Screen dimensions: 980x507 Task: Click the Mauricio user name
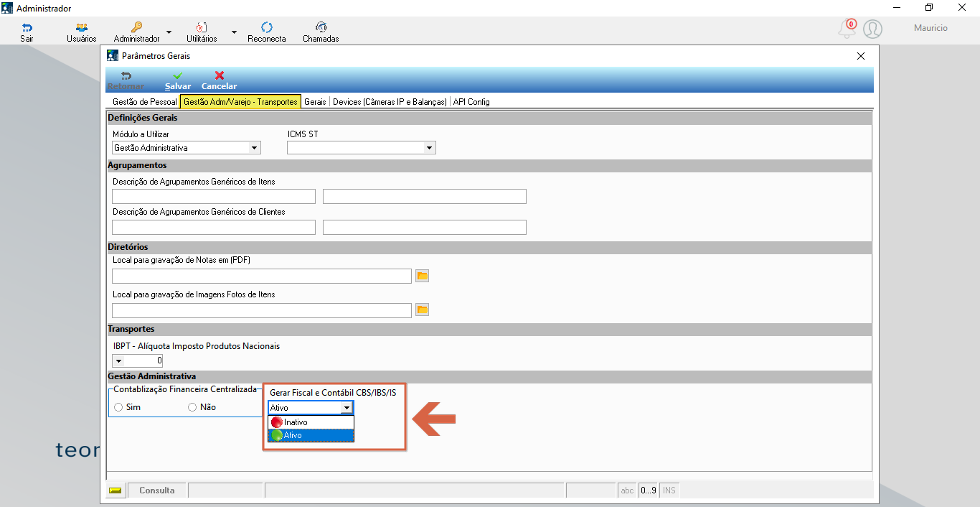(x=930, y=28)
